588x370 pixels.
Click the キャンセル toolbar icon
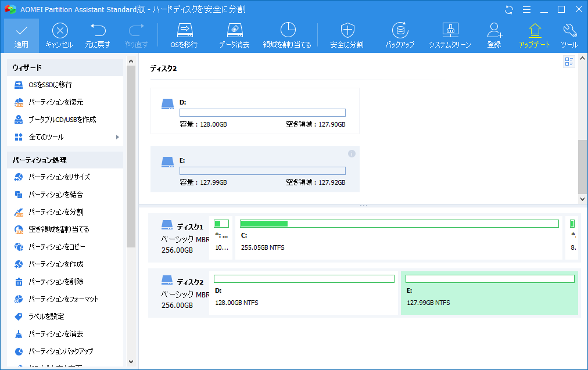pos(59,35)
